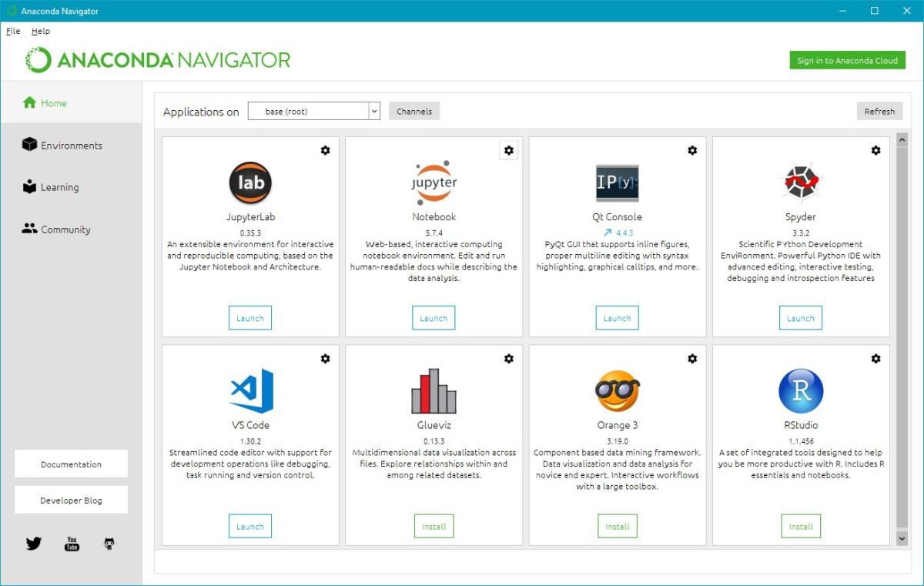
Task: Click the Spyder application logo
Action: point(801,183)
